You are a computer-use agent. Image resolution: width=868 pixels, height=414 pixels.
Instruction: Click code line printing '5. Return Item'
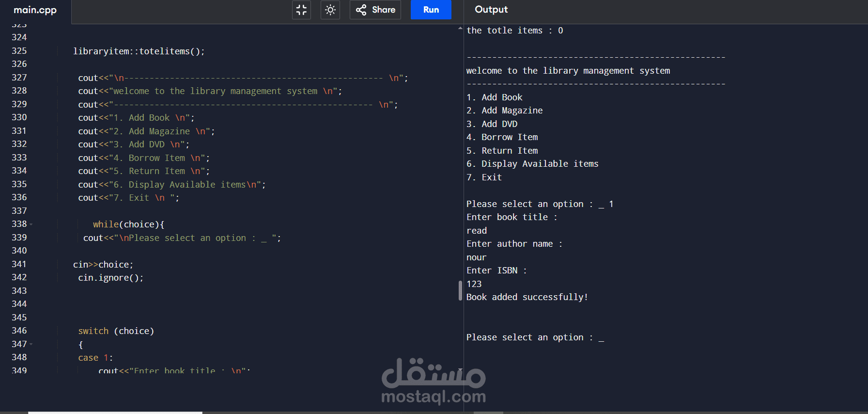pos(144,171)
